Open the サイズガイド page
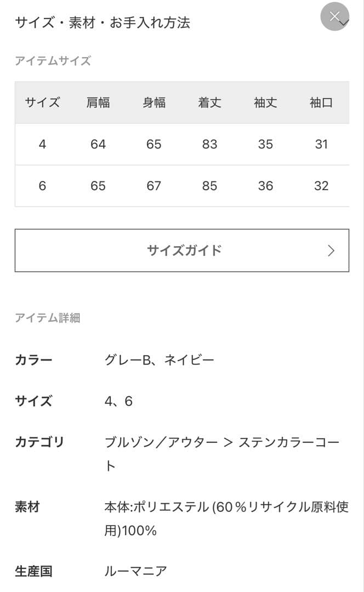 [182, 251]
